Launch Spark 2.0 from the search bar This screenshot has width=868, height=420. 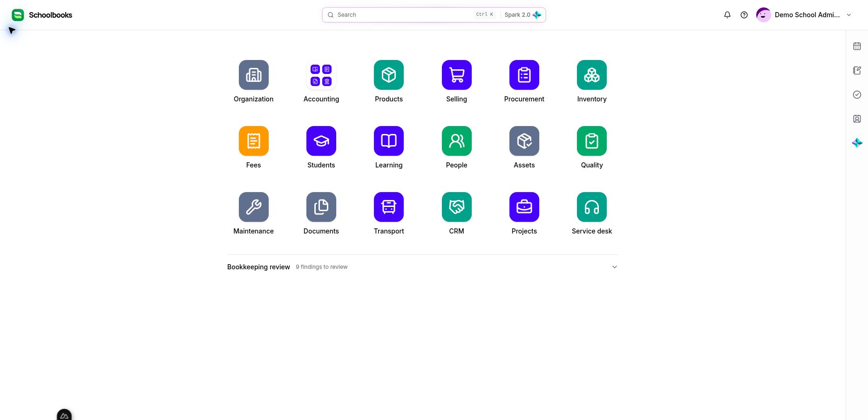pyautogui.click(x=522, y=15)
